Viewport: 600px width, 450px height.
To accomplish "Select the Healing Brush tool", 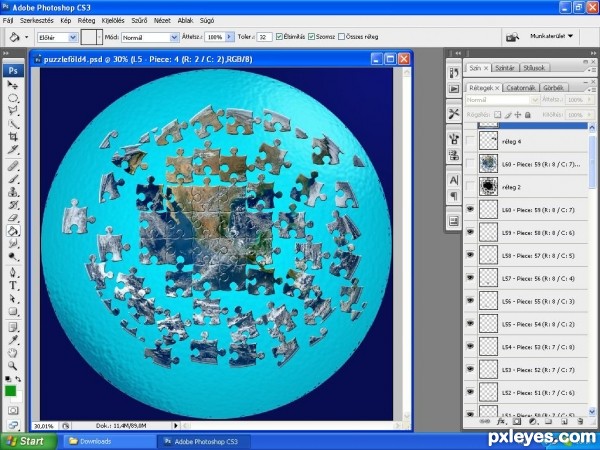I will (x=13, y=166).
